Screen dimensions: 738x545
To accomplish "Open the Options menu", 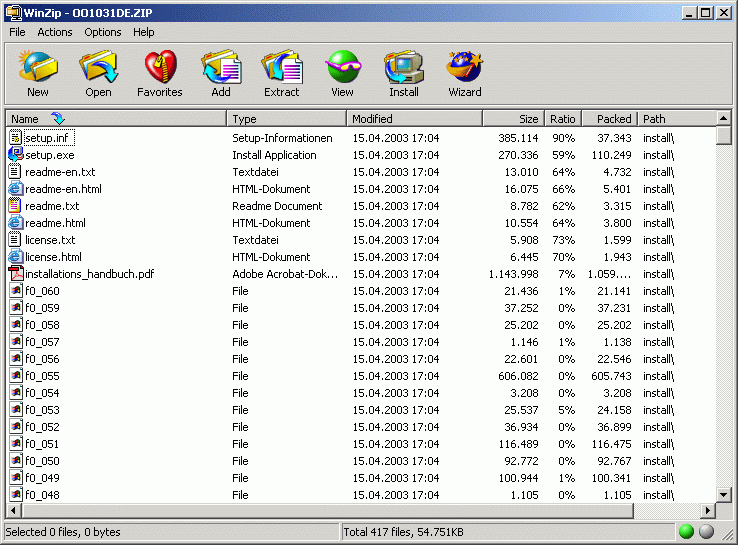I will tap(103, 32).
